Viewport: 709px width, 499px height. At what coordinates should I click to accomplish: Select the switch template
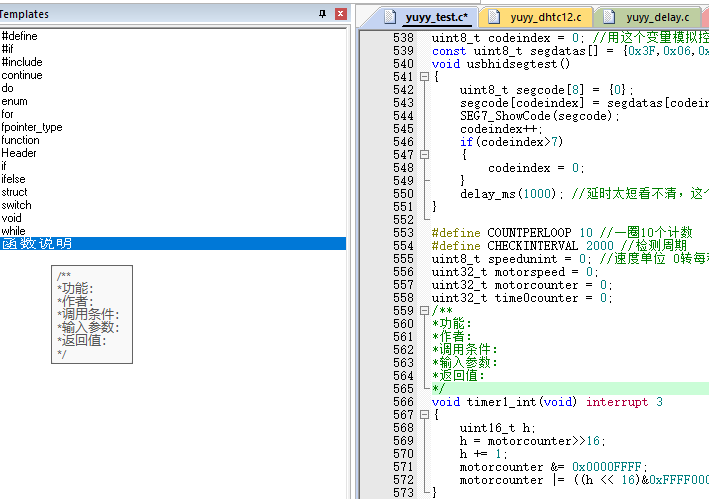(173, 205)
